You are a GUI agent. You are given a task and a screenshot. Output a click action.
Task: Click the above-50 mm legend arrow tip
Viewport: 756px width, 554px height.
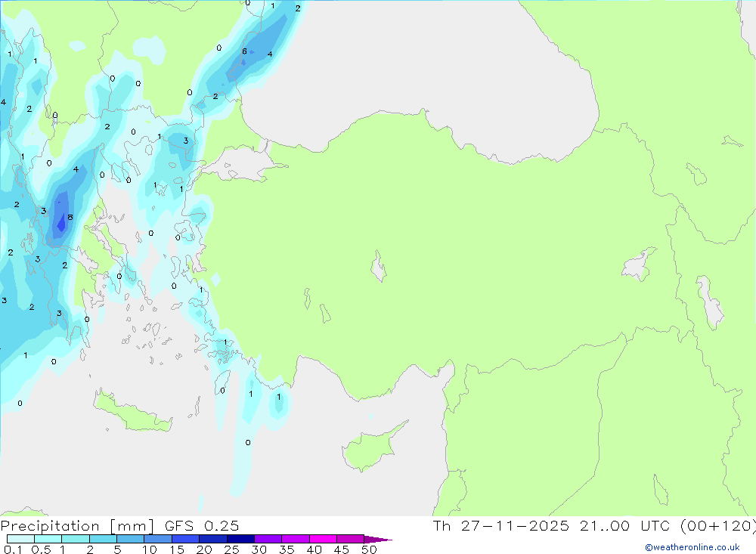pyautogui.click(x=378, y=540)
